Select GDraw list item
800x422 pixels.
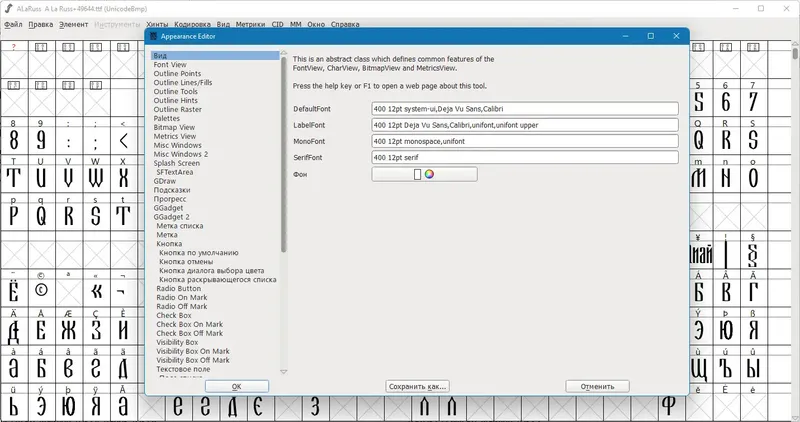click(x=165, y=181)
